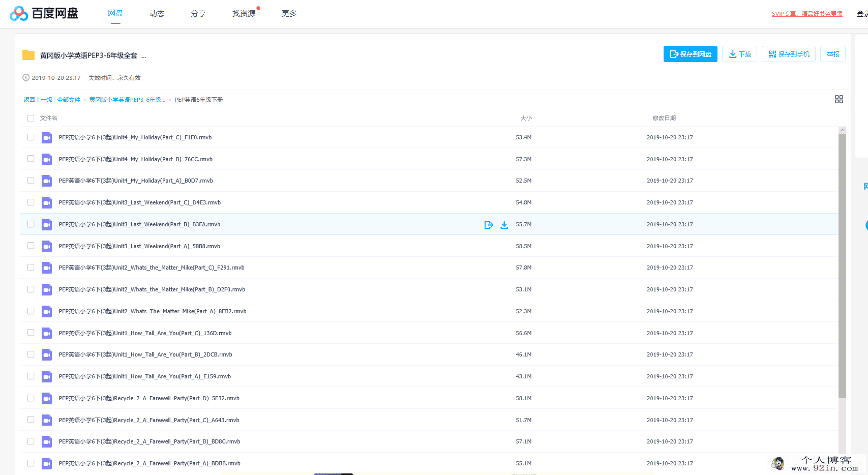Click video icon of Unit2 Part_B D2F0 file

click(47, 289)
